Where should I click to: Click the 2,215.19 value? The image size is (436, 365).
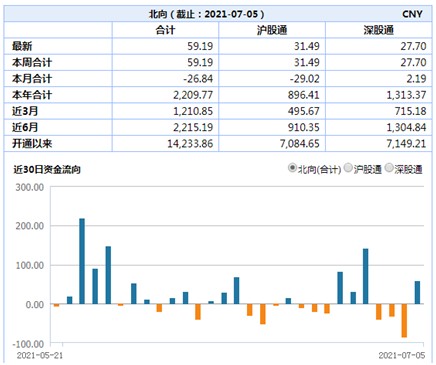[x=193, y=127]
